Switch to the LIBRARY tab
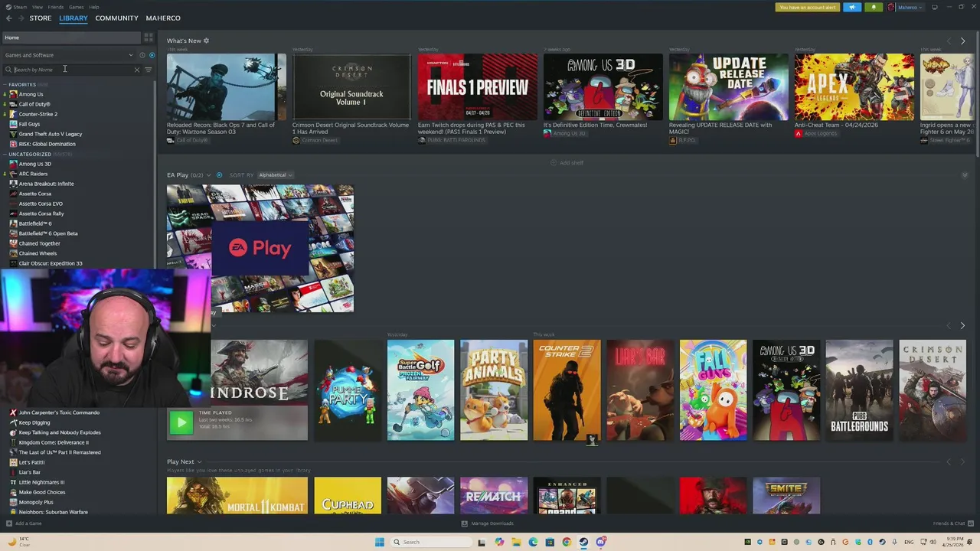Image resolution: width=980 pixels, height=551 pixels. [73, 18]
